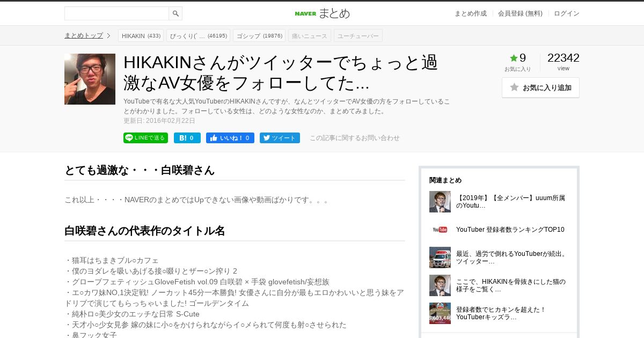Image resolution: width=644 pixels, height=338 pixels.
Task: Click heading 白咲碧さんの代表作のタイトル名
Action: click(x=145, y=231)
